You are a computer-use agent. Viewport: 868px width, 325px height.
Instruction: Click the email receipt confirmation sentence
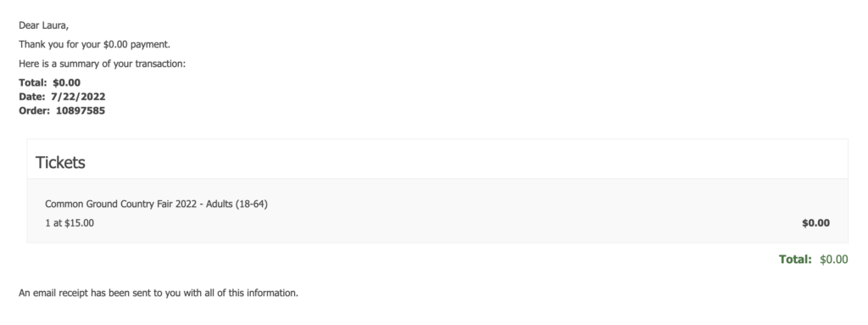159,293
